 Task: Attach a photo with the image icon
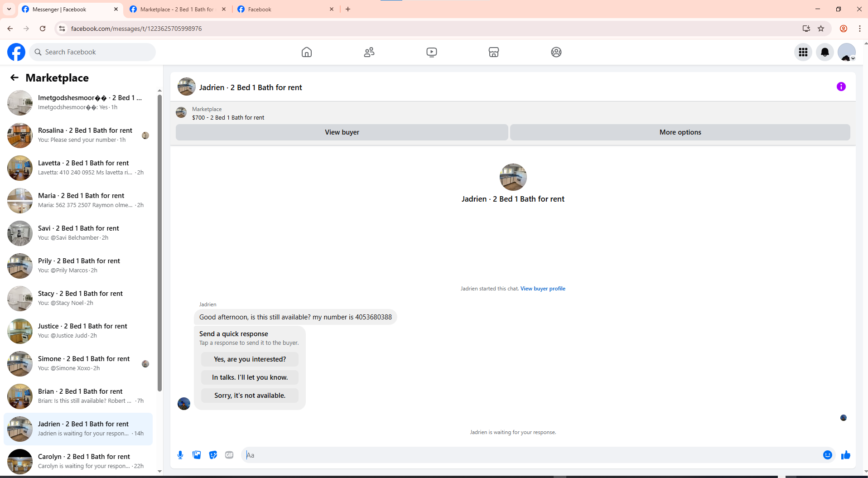point(197,455)
